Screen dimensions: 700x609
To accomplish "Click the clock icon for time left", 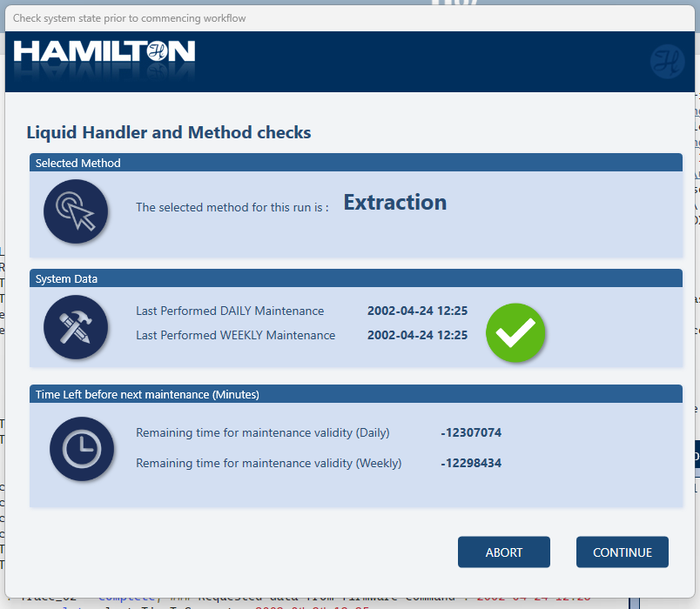I will click(x=82, y=449).
